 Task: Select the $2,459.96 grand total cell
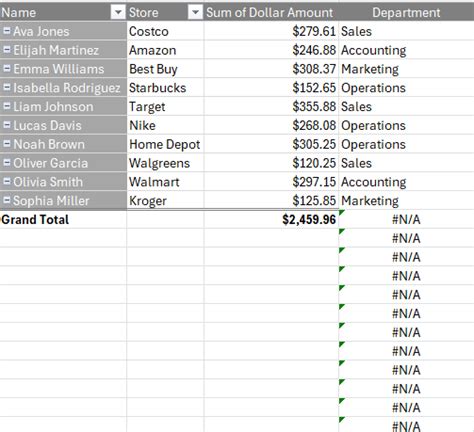[271, 219]
